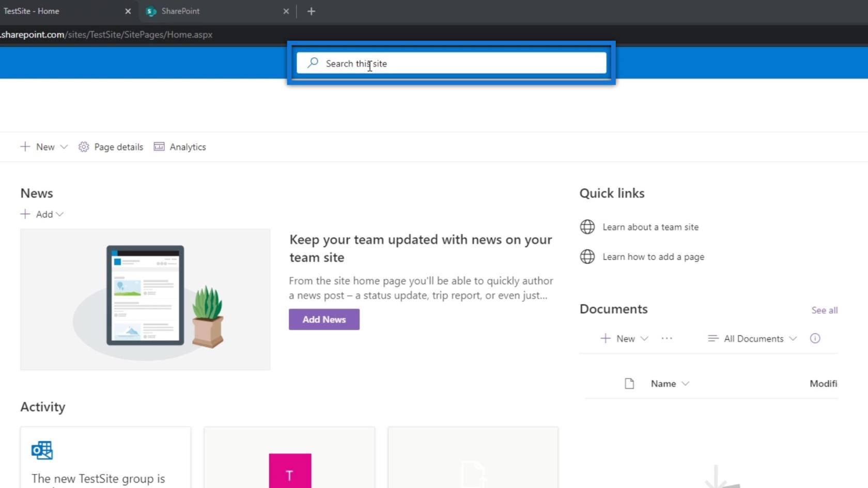868x488 pixels.
Task: Expand the Name column chevron
Action: pyautogui.click(x=685, y=384)
